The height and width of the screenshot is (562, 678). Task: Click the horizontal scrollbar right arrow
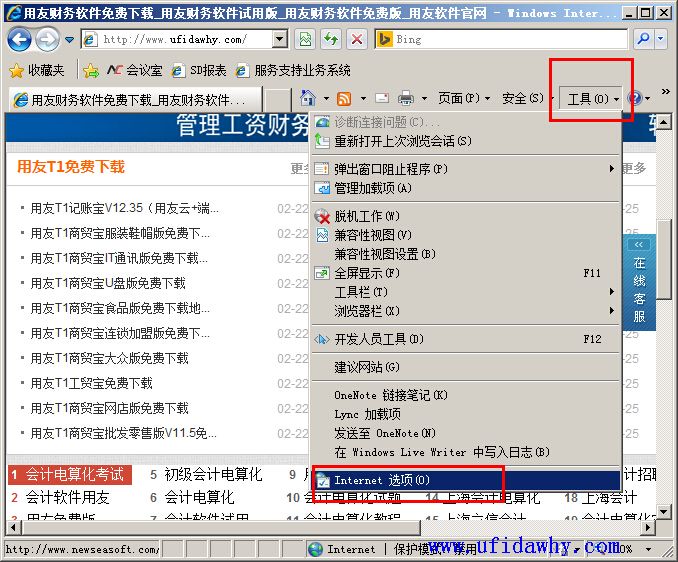(x=648, y=527)
